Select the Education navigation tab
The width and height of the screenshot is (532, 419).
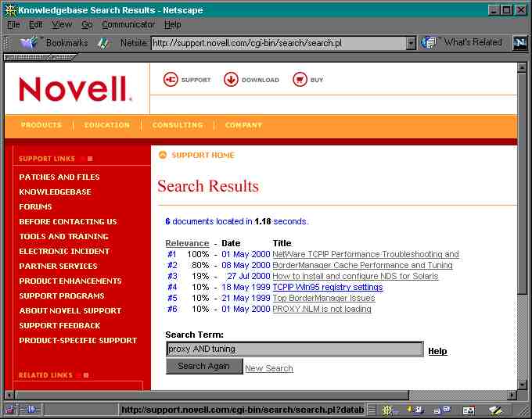[x=107, y=125]
